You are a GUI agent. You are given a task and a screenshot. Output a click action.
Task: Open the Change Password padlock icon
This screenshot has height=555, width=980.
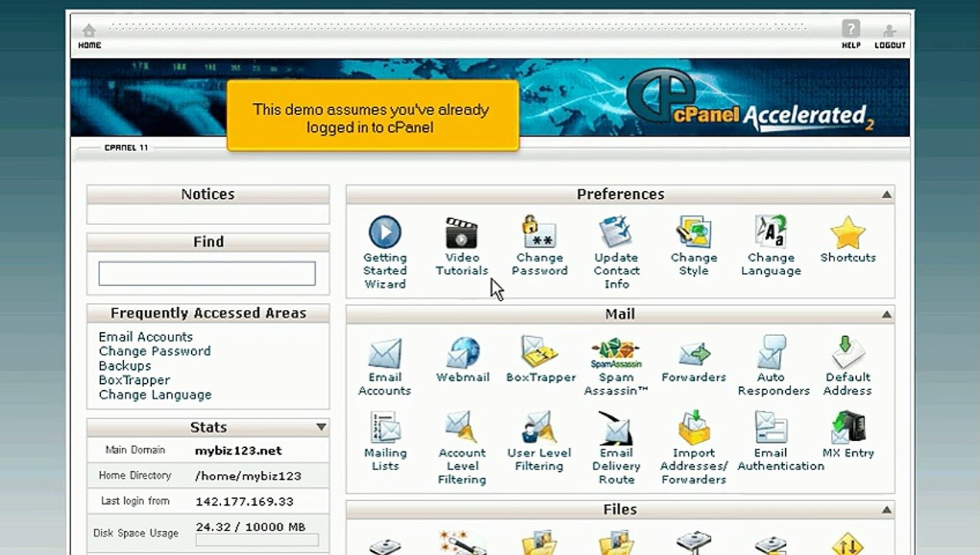(x=539, y=232)
